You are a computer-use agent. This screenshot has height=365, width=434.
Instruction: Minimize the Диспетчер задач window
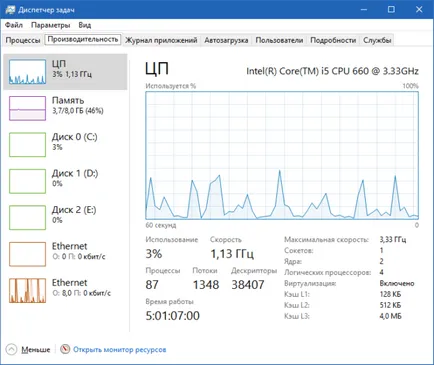(x=364, y=9)
